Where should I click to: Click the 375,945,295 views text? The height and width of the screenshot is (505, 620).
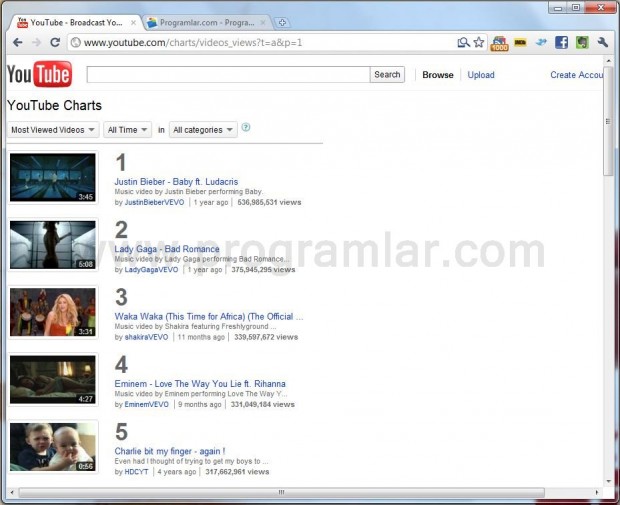[263, 270]
